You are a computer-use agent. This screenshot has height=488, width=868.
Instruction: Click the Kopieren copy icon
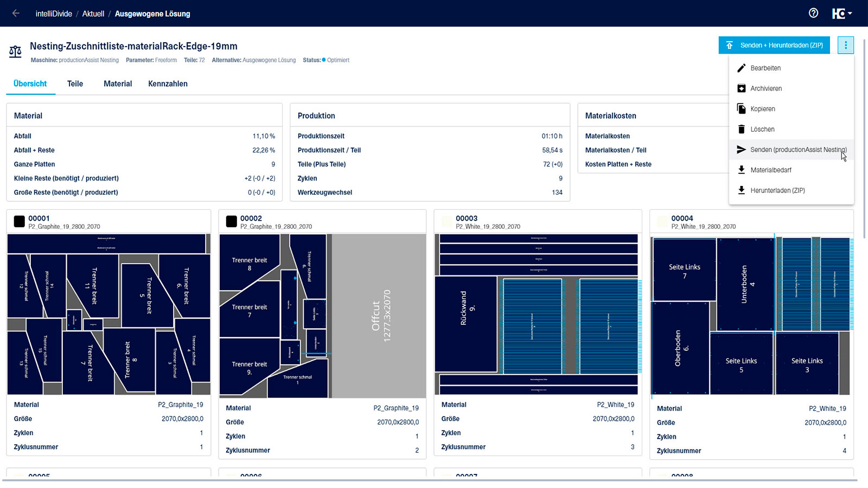(742, 109)
